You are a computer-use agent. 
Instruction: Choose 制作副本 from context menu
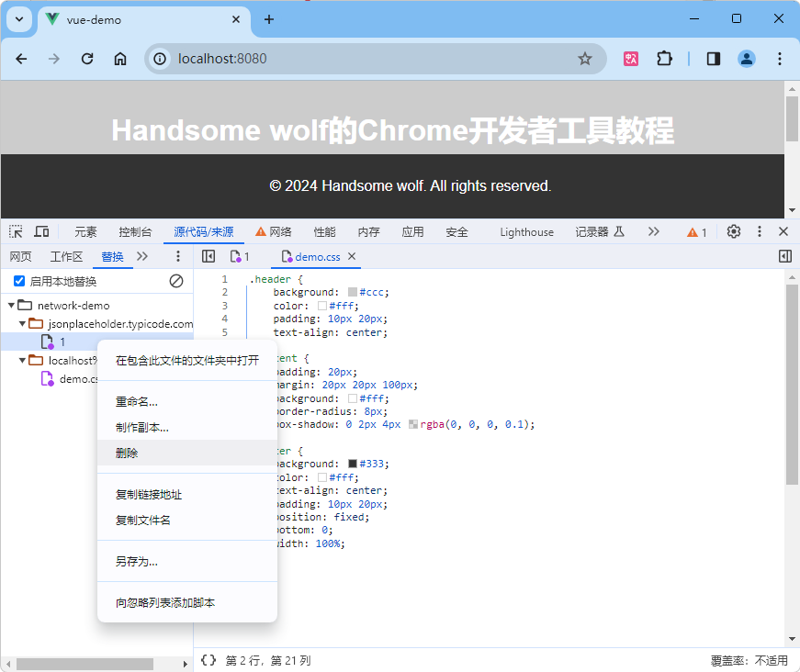187,427
